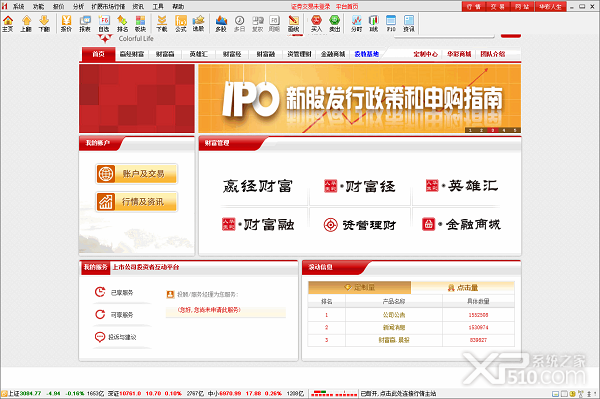Click the 行情及资讯 button
Viewport: 600px width, 399px height.
pyautogui.click(x=137, y=202)
